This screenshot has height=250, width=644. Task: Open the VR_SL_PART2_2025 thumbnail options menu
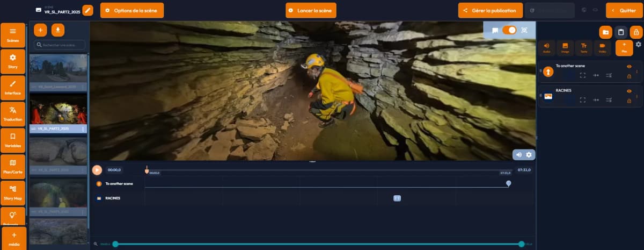tap(83, 129)
